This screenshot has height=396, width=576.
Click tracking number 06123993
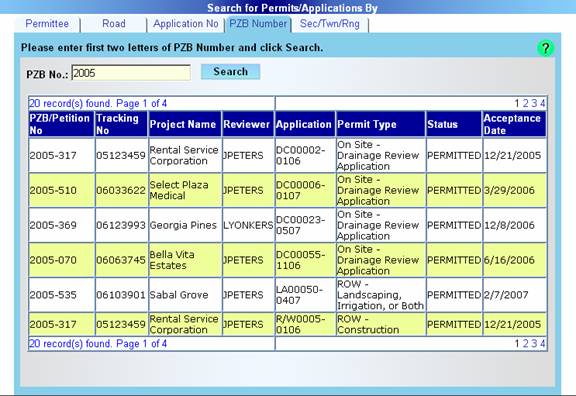point(121,225)
